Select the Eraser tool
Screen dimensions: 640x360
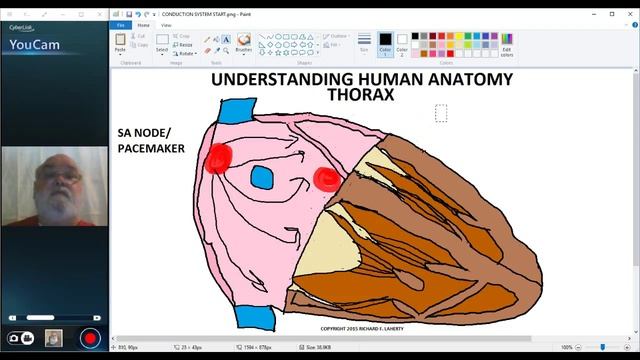pyautogui.click(x=207, y=51)
